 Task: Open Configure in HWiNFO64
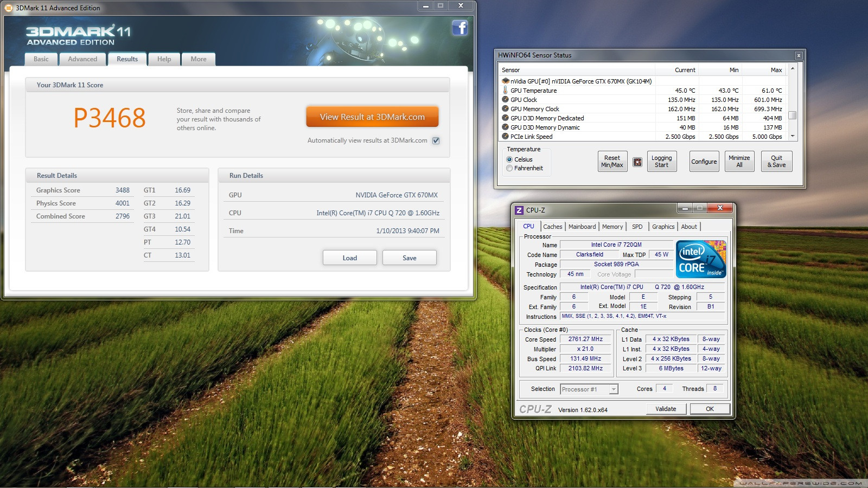click(704, 162)
